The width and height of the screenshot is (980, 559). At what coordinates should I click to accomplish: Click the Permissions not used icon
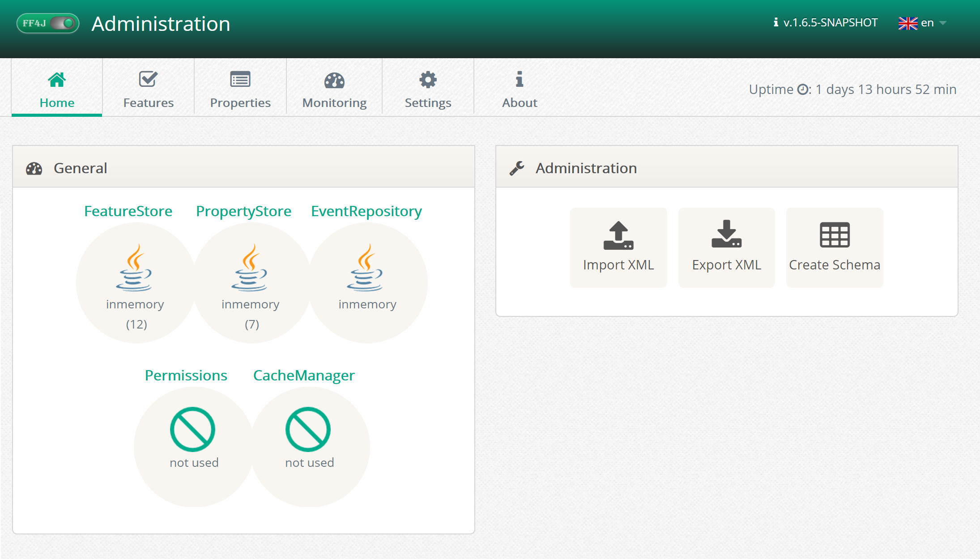(x=193, y=429)
